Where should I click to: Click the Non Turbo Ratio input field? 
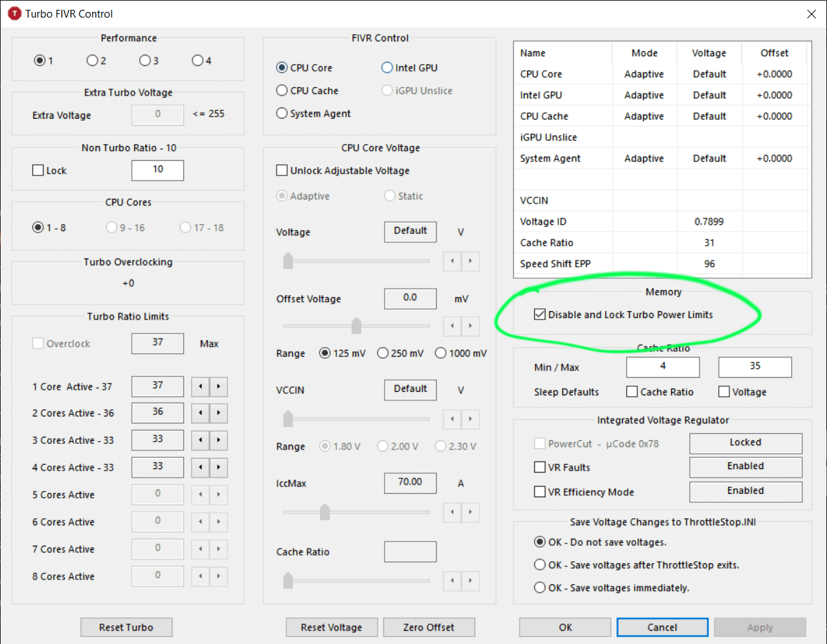pyautogui.click(x=158, y=170)
